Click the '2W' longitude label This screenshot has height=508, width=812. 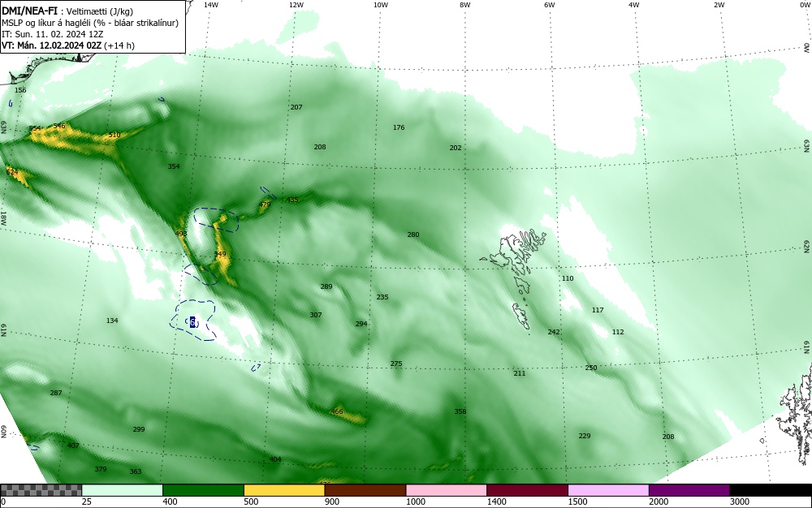(719, 5)
